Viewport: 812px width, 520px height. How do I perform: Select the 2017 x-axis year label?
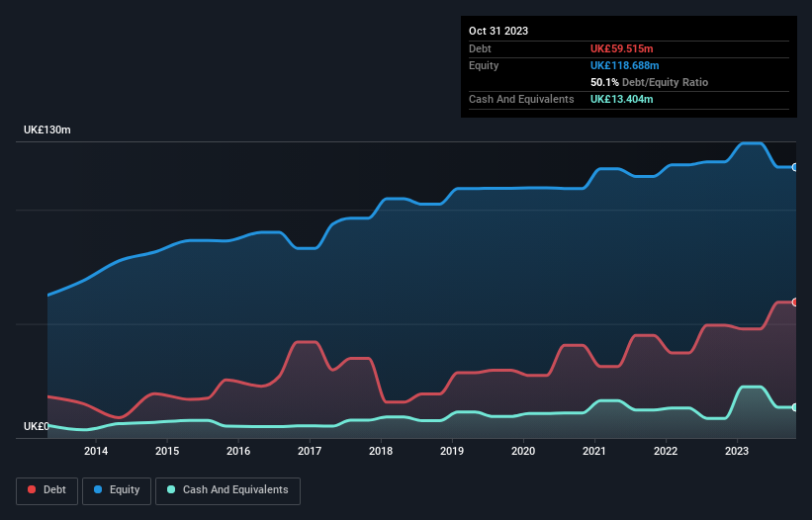310,452
